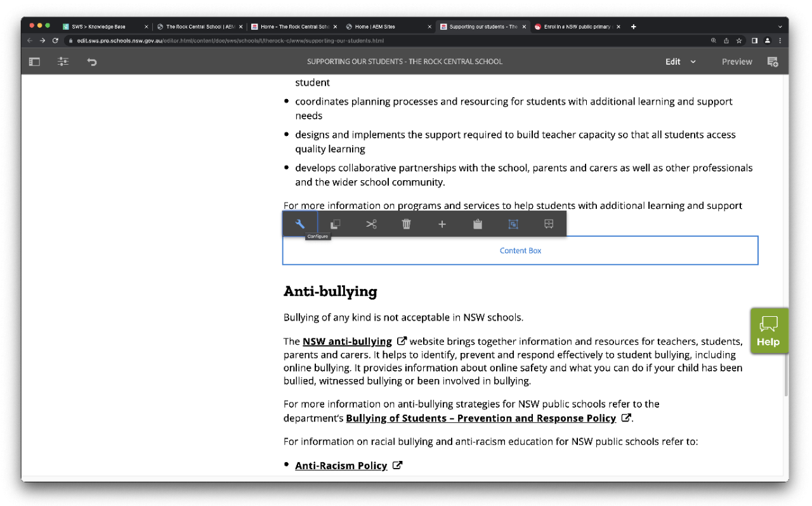Close the Home | AEM Sites tab

(x=429, y=27)
